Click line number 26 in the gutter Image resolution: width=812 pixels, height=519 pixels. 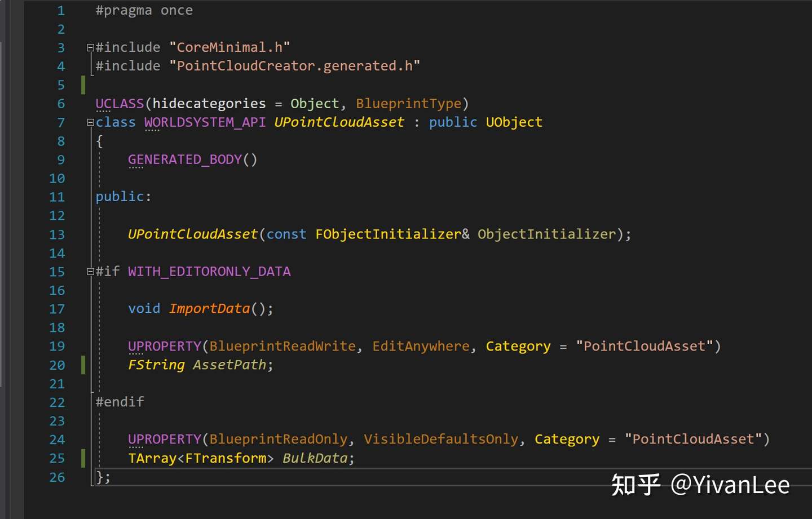57,477
